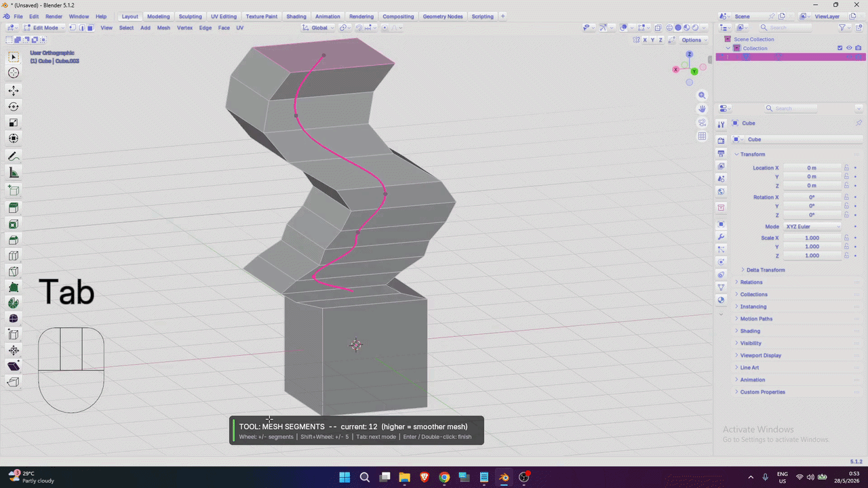
Task: Expand the Delta Transform panel
Action: [766, 270]
